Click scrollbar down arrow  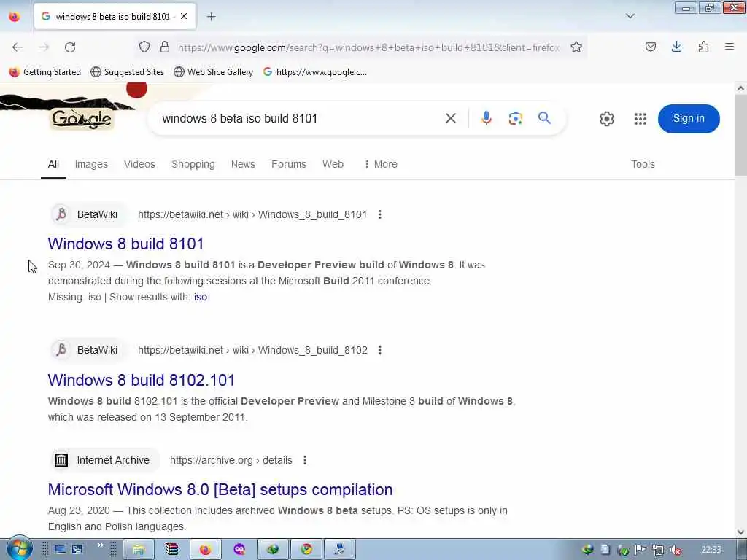click(x=740, y=532)
